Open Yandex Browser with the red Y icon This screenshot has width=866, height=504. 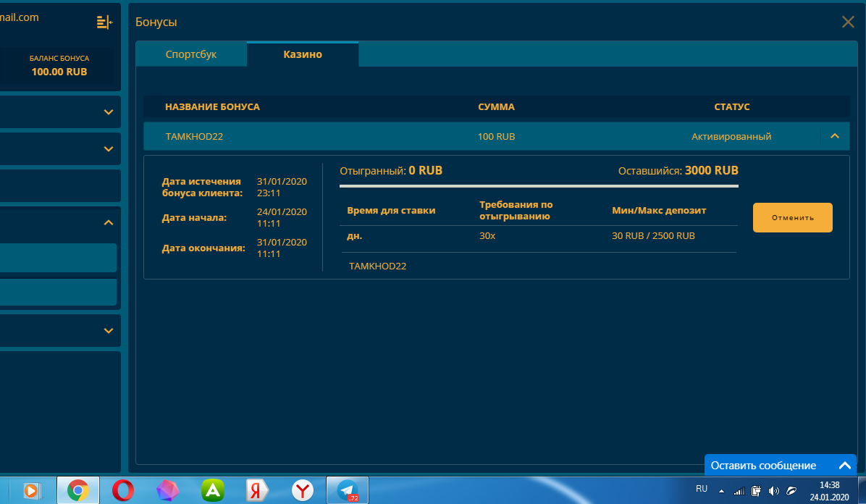pos(303,490)
